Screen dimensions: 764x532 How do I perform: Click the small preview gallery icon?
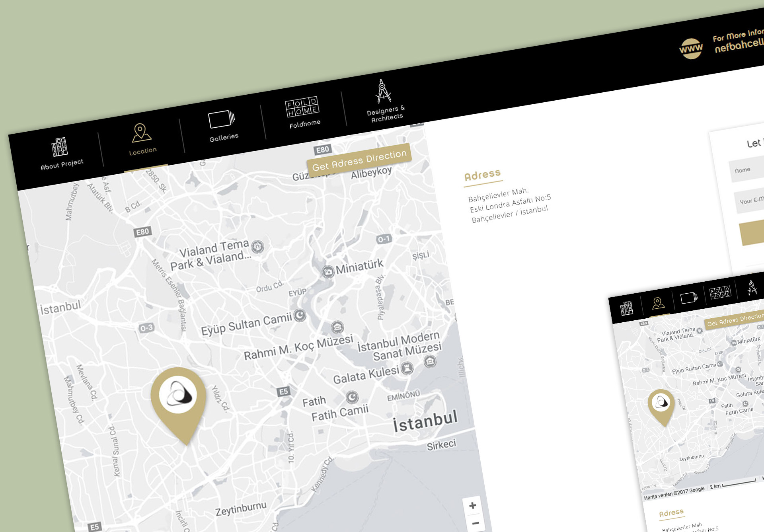tap(689, 298)
